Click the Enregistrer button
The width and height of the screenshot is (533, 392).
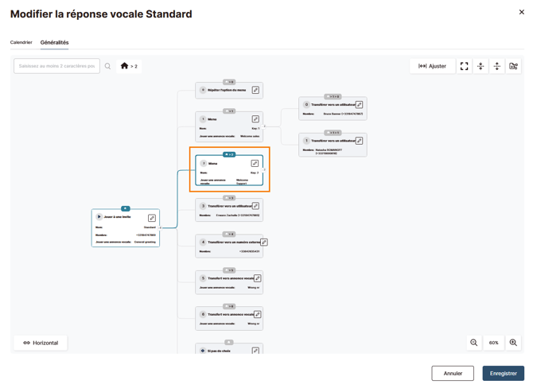tap(503, 374)
